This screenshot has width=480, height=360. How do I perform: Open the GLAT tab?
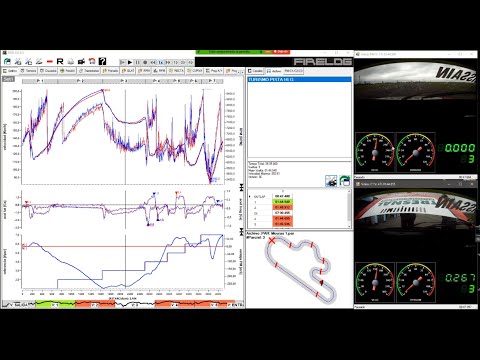[x=128, y=71]
